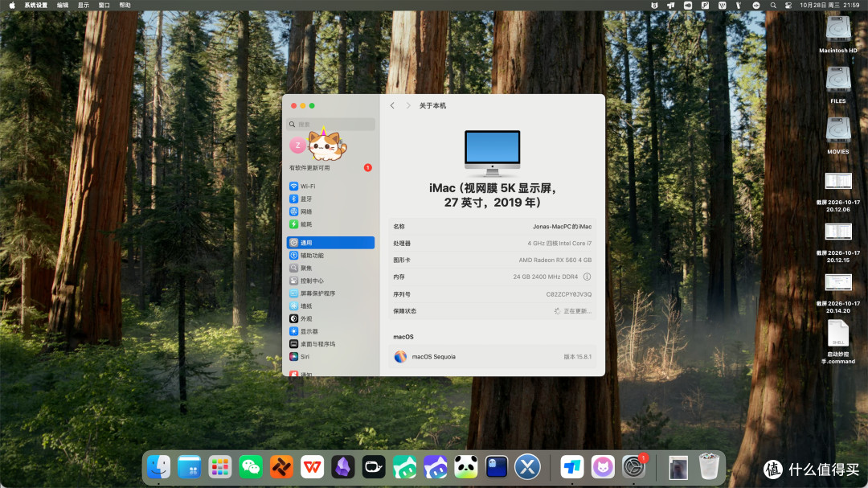Open the blue X app in Dock

527,467
